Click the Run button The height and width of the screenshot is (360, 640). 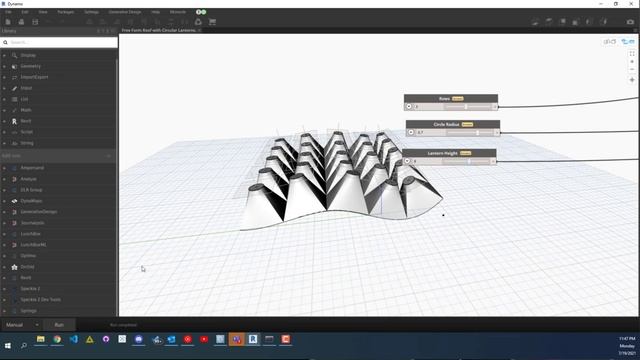coord(59,325)
